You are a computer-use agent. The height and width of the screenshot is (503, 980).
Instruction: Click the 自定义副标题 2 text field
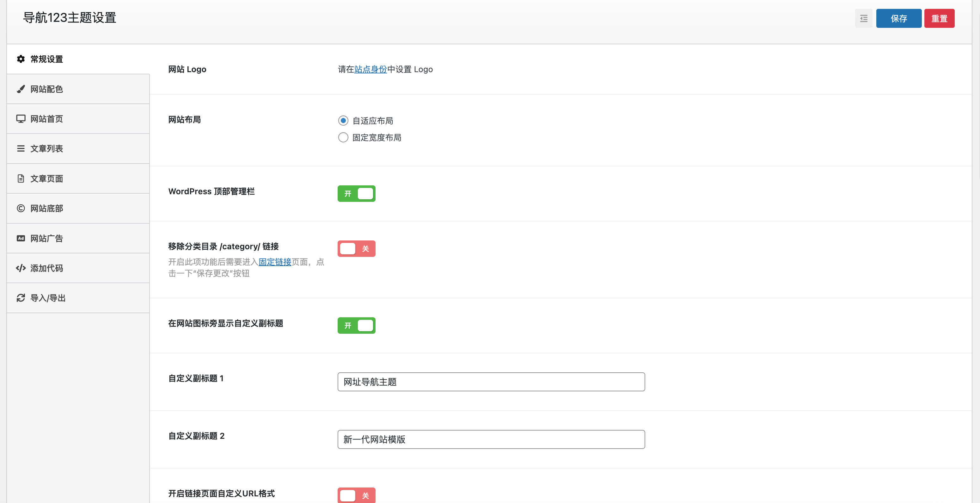(x=491, y=439)
